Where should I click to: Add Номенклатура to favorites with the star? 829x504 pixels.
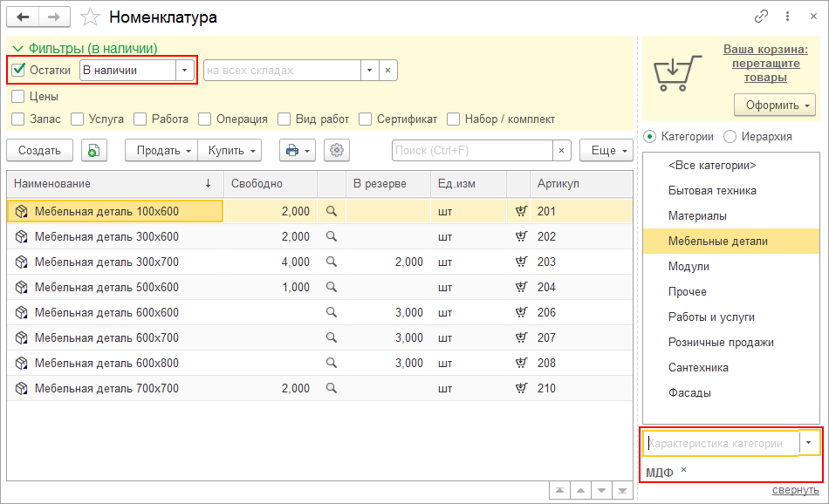point(90,17)
